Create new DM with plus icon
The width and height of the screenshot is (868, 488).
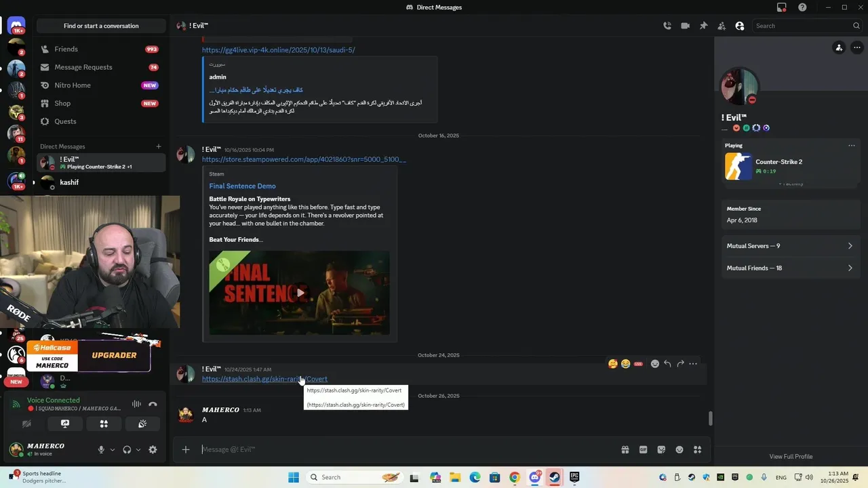pyautogui.click(x=159, y=146)
